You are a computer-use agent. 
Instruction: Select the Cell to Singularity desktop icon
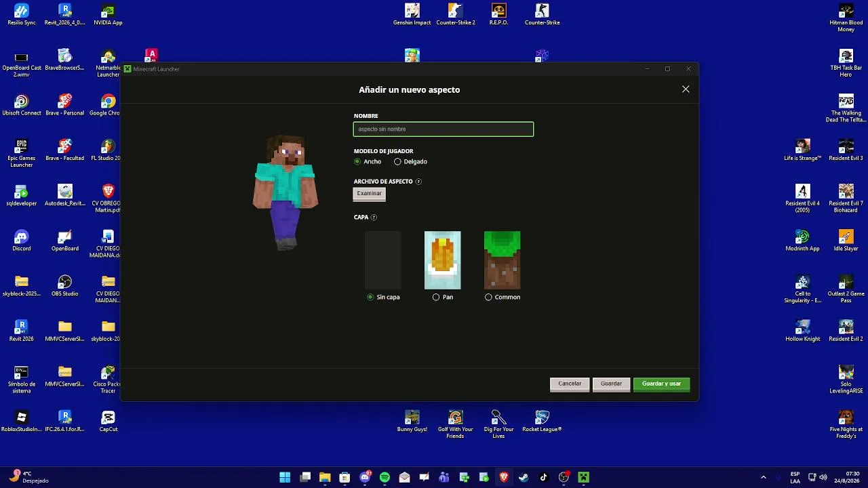tap(803, 289)
